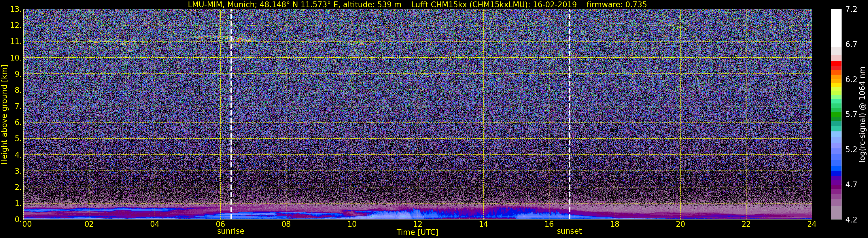Click the height tick label '6.'

coord(18,123)
